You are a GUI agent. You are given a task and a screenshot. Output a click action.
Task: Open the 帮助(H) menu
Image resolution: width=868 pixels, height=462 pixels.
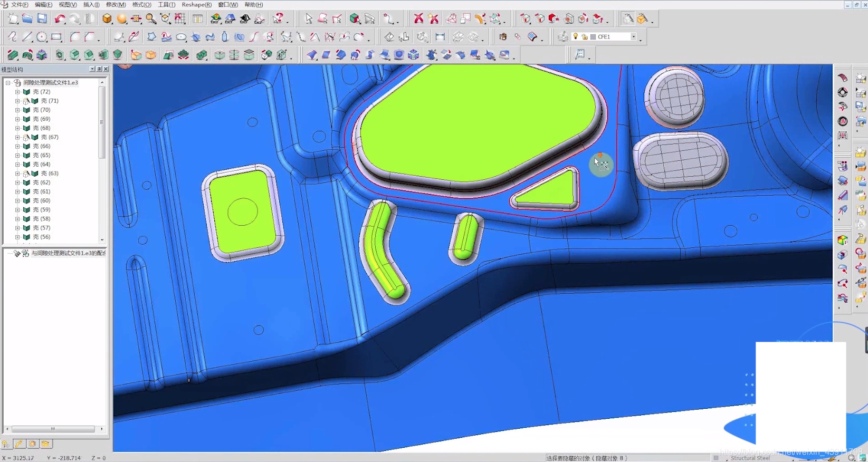[x=253, y=5]
